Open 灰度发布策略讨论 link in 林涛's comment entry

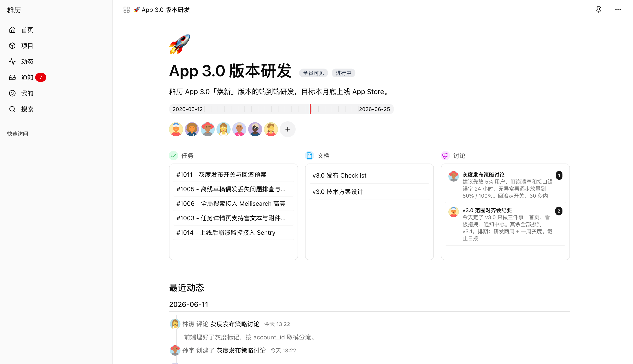coord(235,324)
